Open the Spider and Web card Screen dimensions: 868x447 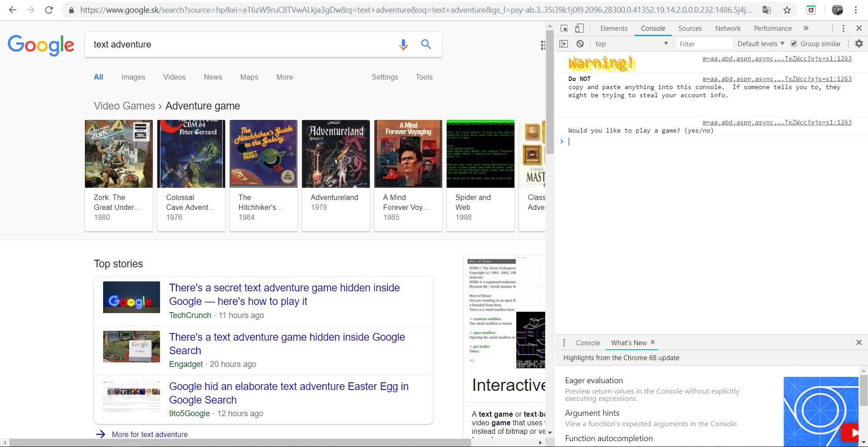tap(481, 176)
